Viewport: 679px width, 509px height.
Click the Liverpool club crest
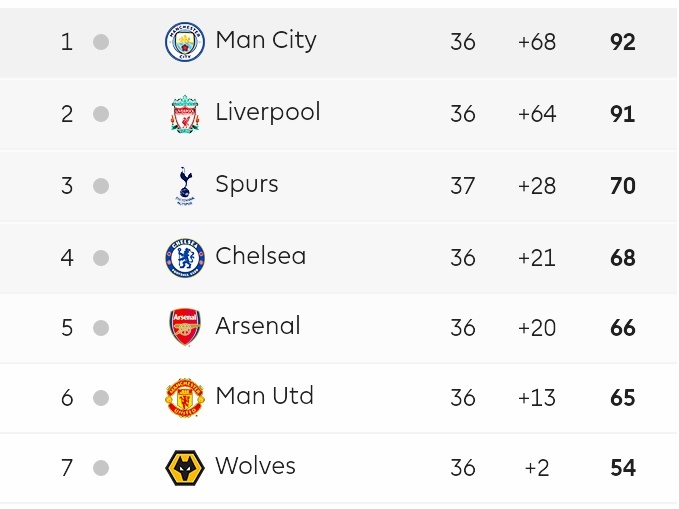pos(184,114)
